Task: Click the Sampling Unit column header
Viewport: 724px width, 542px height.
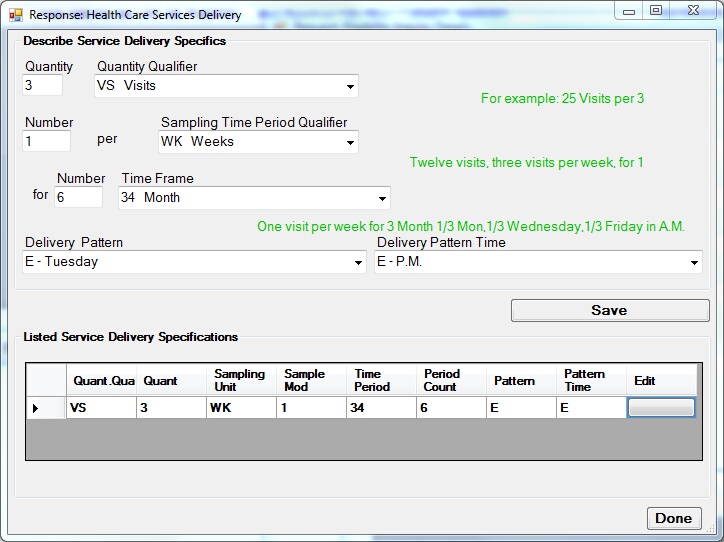Action: (239, 381)
